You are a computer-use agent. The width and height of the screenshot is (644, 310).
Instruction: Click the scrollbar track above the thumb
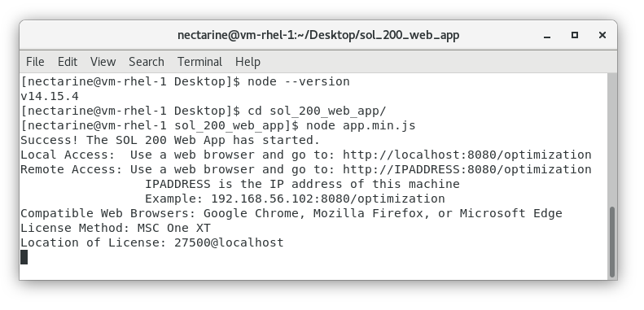[x=612, y=140]
